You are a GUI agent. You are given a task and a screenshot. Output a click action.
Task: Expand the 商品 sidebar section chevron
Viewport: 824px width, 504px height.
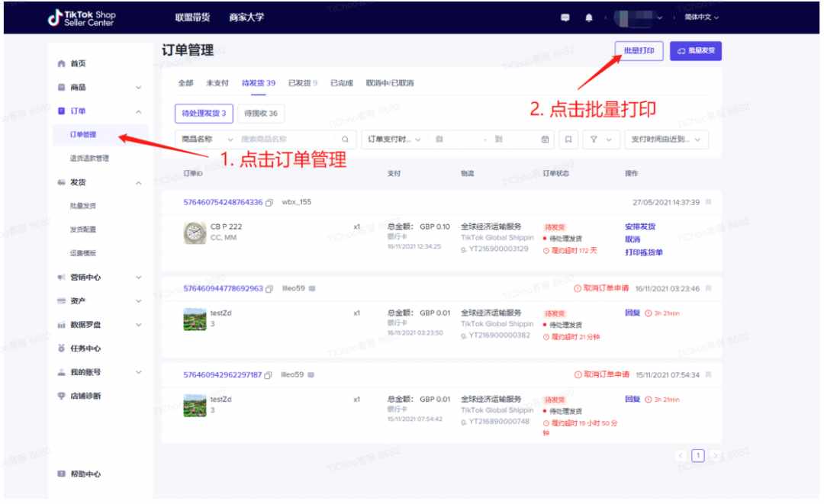tap(139, 88)
